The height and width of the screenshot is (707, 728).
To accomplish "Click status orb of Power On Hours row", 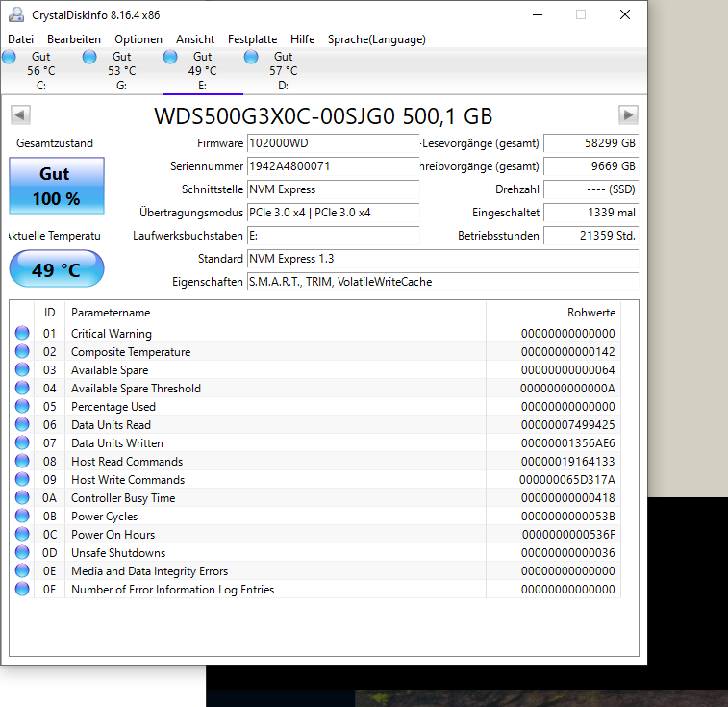I will (x=22, y=534).
